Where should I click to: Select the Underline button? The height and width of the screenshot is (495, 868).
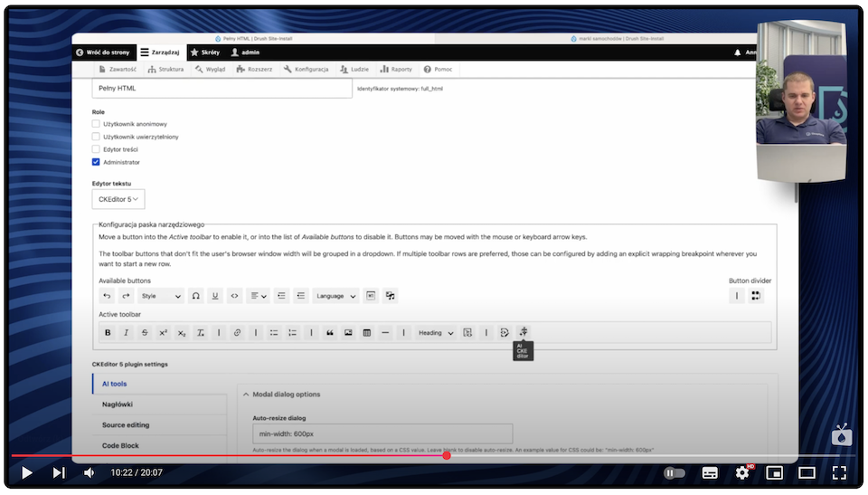click(215, 296)
